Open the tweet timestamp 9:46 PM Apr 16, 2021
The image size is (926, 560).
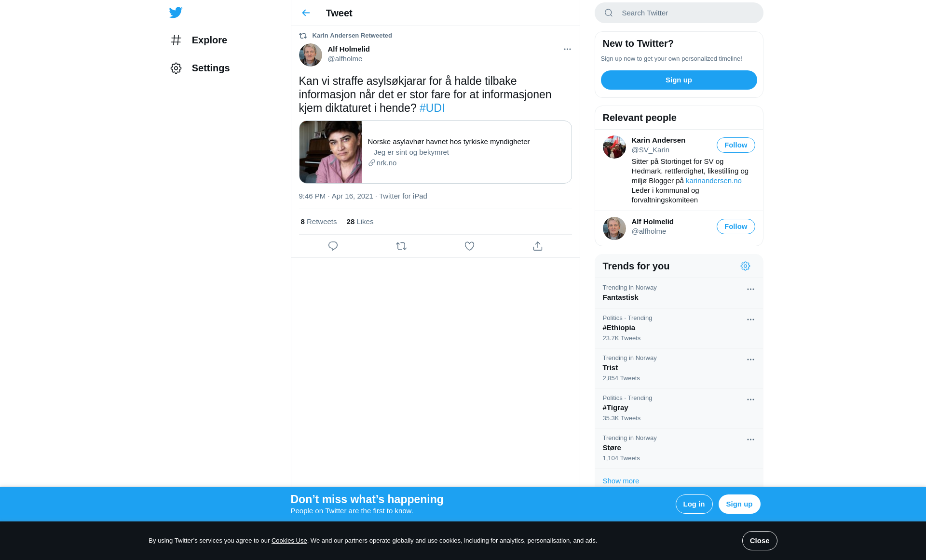pyautogui.click(x=336, y=196)
